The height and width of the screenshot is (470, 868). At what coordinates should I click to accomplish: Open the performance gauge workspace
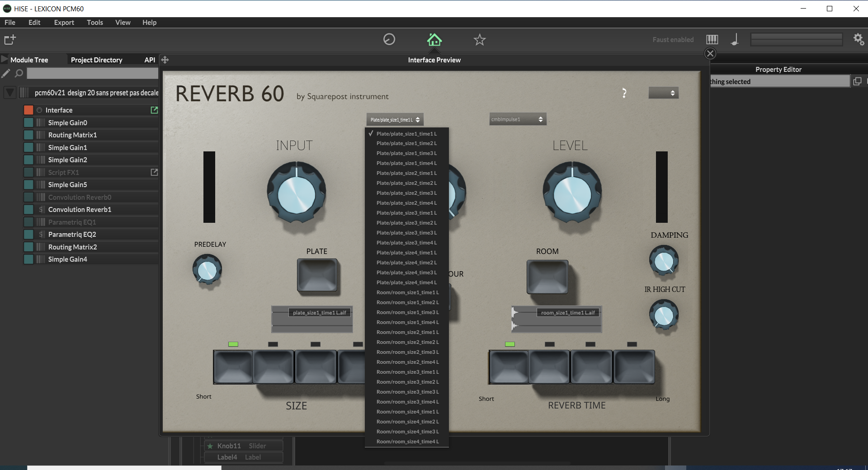tap(389, 40)
